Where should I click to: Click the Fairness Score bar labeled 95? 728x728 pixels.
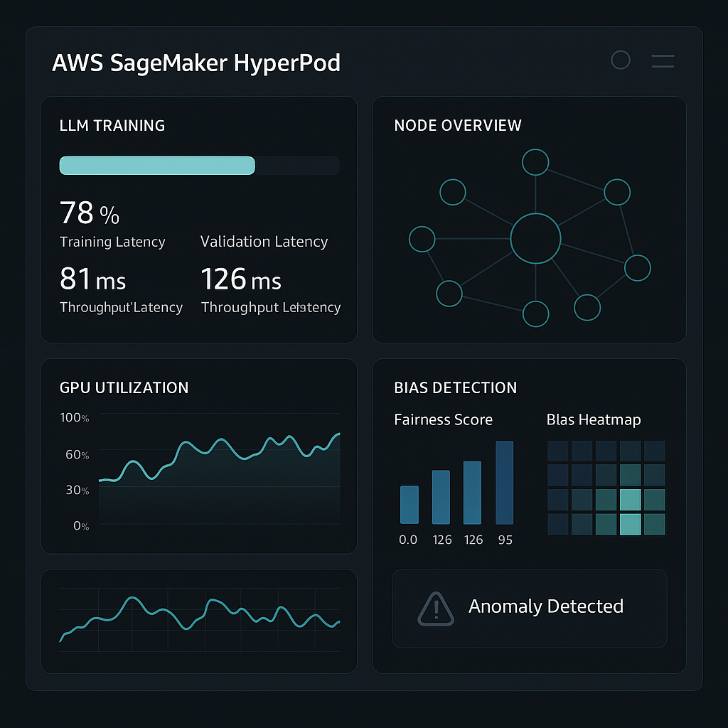[x=505, y=483]
